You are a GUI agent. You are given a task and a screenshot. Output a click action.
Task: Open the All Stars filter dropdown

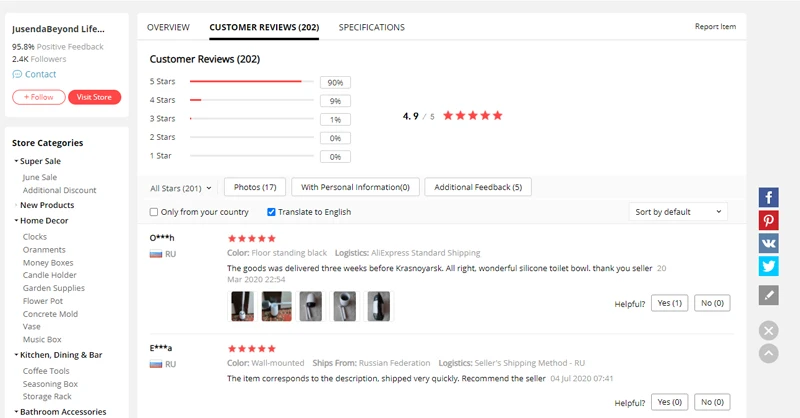click(x=180, y=187)
